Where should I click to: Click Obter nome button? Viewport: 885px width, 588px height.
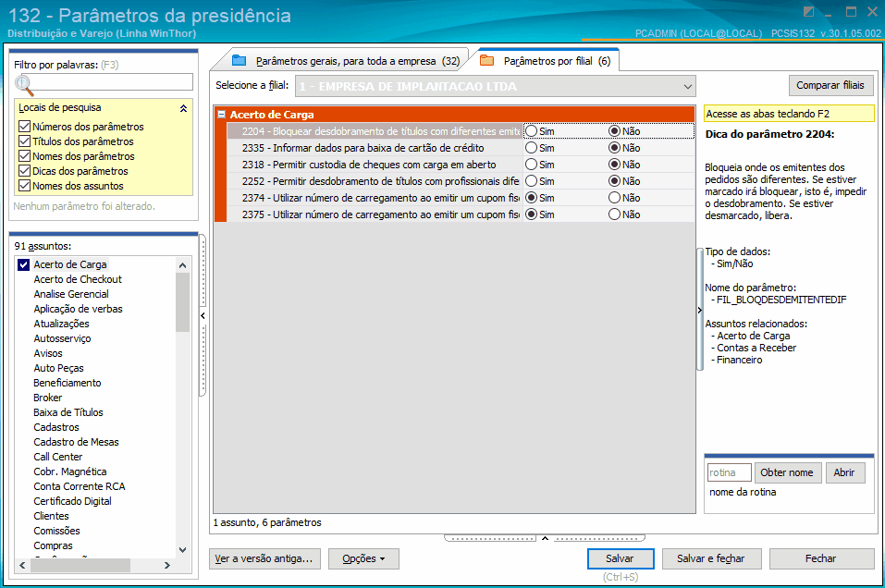click(x=787, y=472)
